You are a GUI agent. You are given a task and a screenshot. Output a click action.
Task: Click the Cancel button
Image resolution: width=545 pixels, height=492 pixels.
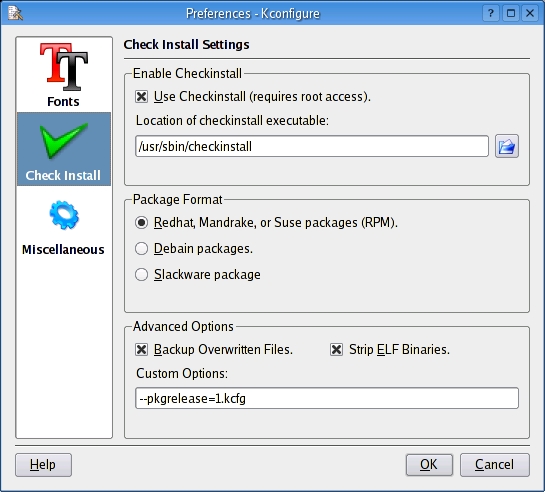coord(495,465)
